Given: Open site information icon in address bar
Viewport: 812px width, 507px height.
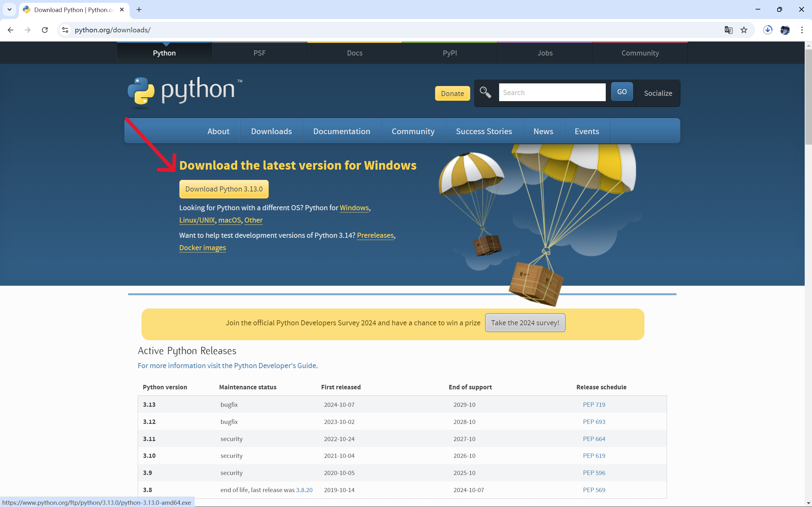Looking at the screenshot, I should [x=65, y=30].
